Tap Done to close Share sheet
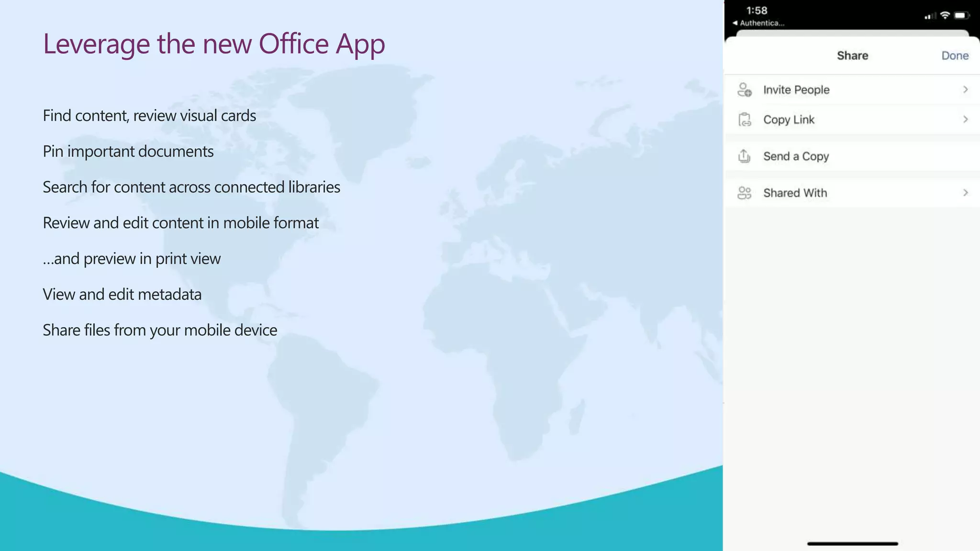This screenshot has height=551, width=980. pos(955,55)
